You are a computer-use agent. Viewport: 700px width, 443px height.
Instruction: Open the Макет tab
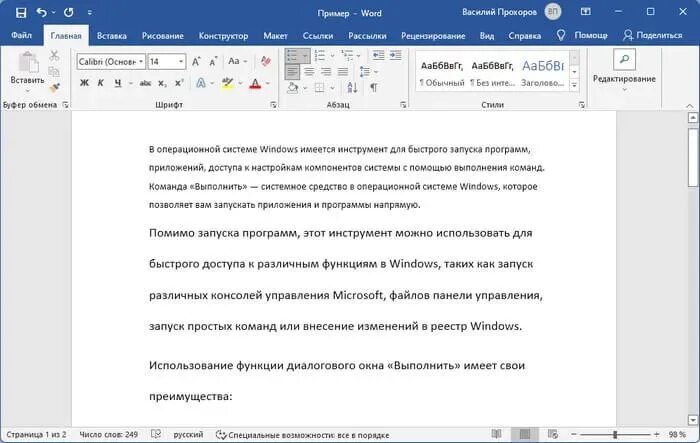pos(275,36)
